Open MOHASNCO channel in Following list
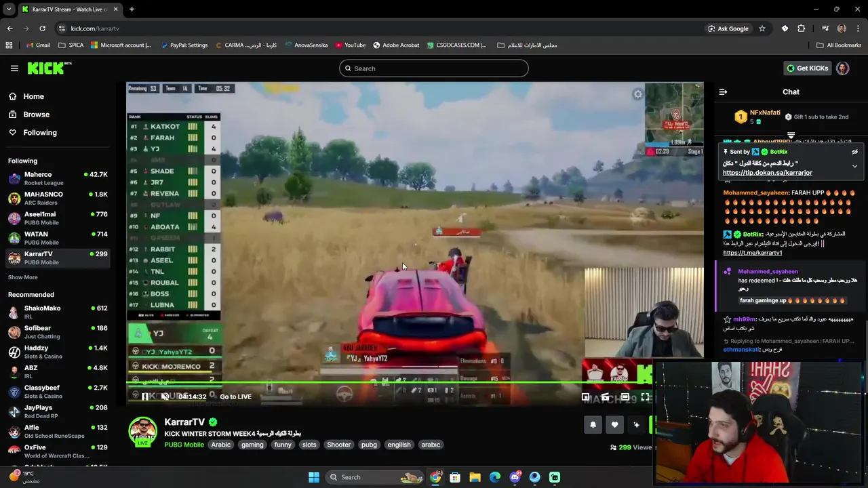Viewport: 868px width, 488px height. pos(58,198)
